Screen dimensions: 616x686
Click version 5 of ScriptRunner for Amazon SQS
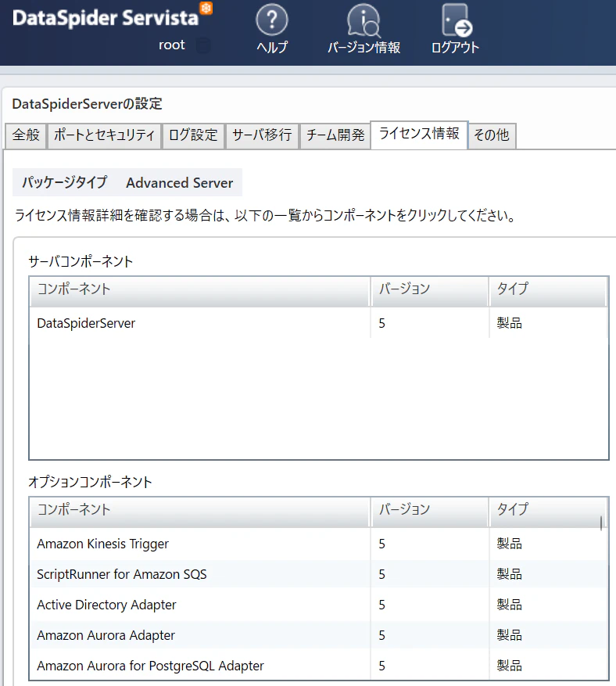click(381, 574)
